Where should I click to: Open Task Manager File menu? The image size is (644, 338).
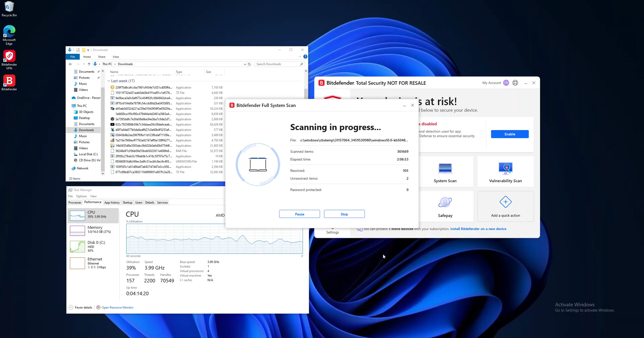click(x=70, y=196)
